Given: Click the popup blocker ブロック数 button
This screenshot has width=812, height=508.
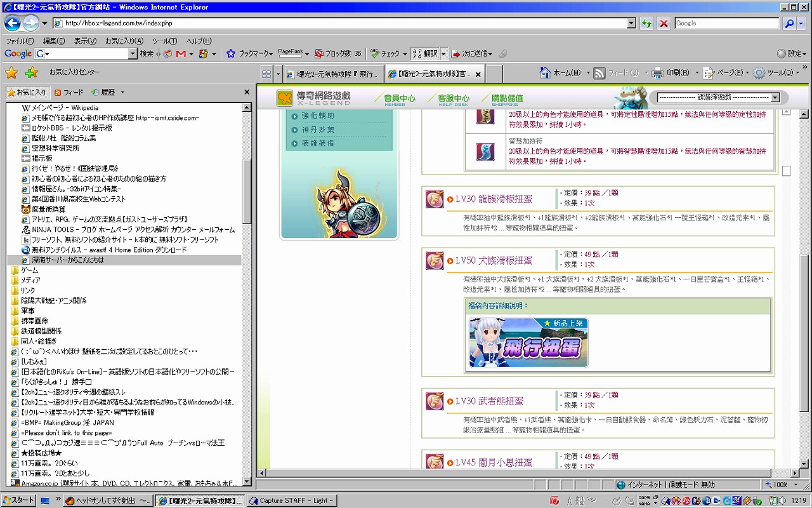Looking at the screenshot, I should click(x=338, y=54).
